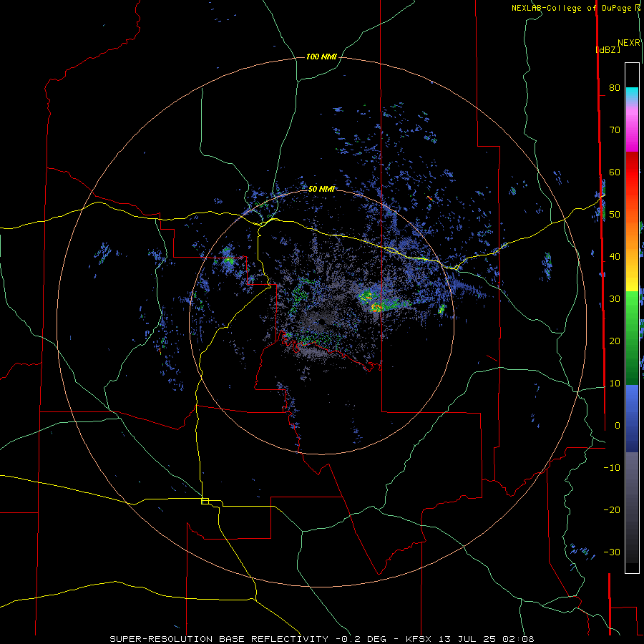Viewport: 644px width, 644px height.
Task: Click the 80 value on the dBZ scale
Action: [x=615, y=88]
